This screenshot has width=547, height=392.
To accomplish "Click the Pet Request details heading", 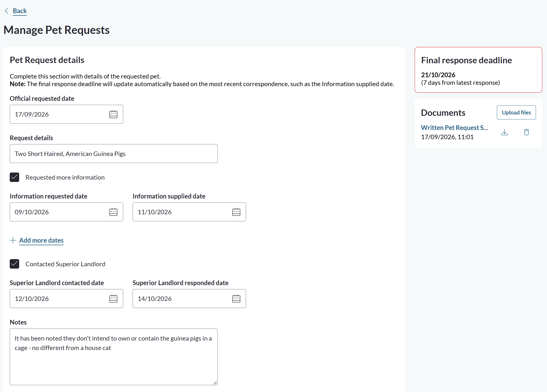I will (x=47, y=60).
